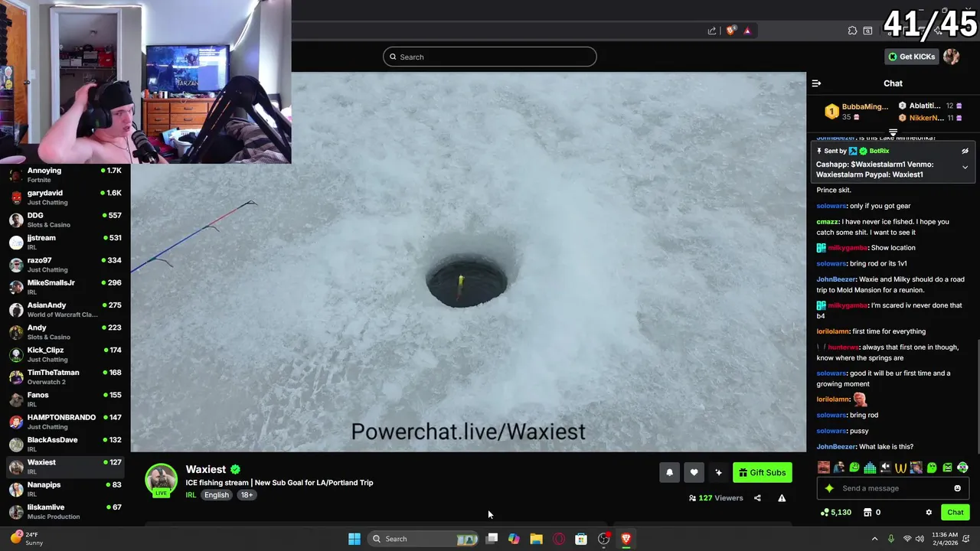The width and height of the screenshot is (980, 551).
Task: Select the laughing man face emote
Action: [x=823, y=467]
